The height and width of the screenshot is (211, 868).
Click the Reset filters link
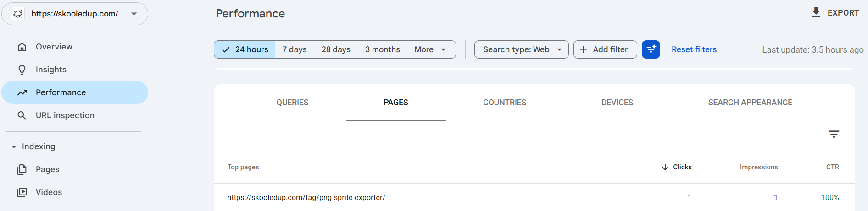pyautogui.click(x=694, y=49)
